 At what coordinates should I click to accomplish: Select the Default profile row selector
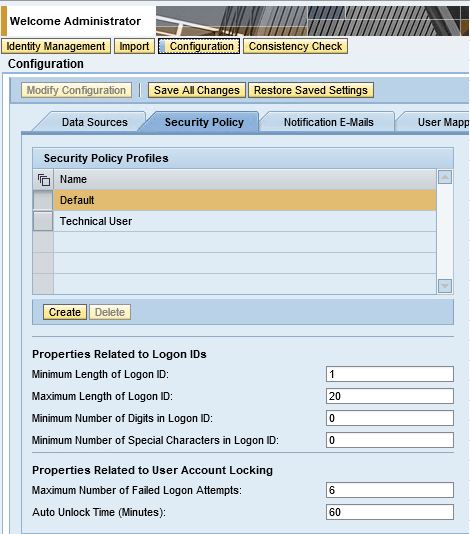(x=43, y=200)
